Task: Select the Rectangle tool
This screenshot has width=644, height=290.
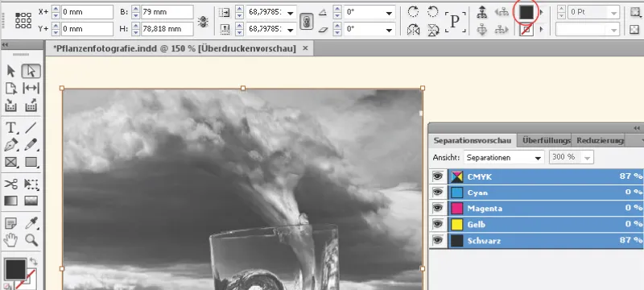Action: click(31, 162)
